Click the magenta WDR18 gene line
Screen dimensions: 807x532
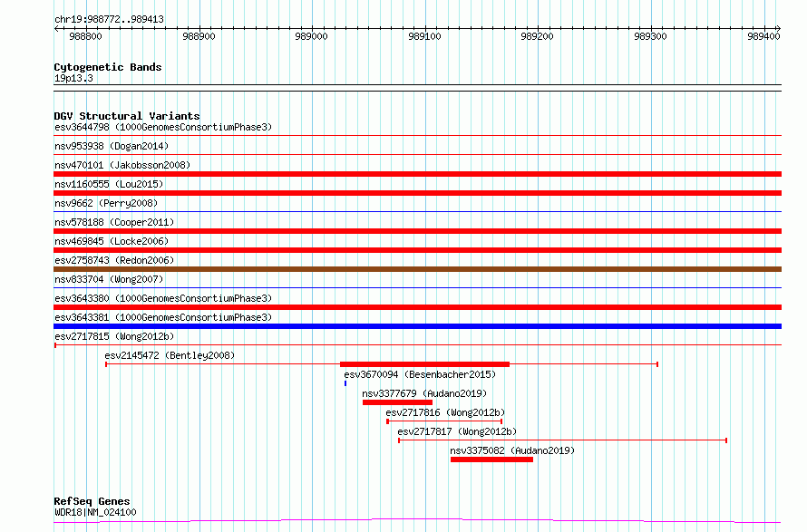click(x=417, y=521)
